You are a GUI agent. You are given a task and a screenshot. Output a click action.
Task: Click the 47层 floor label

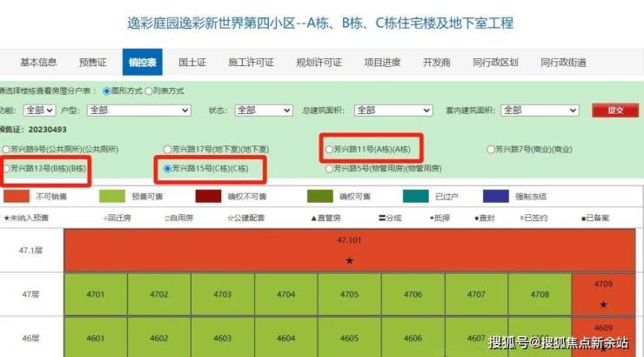pos(30,294)
